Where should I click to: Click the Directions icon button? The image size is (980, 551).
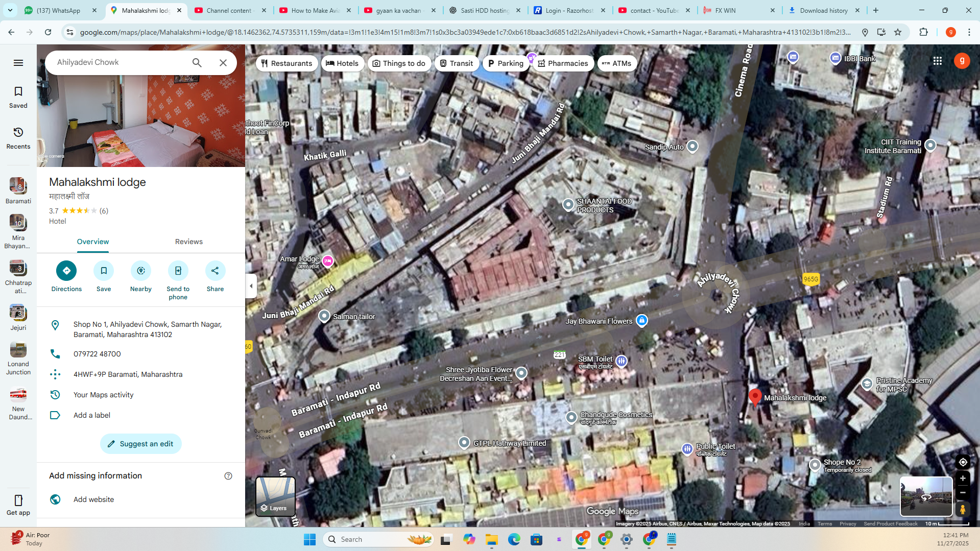point(66,271)
